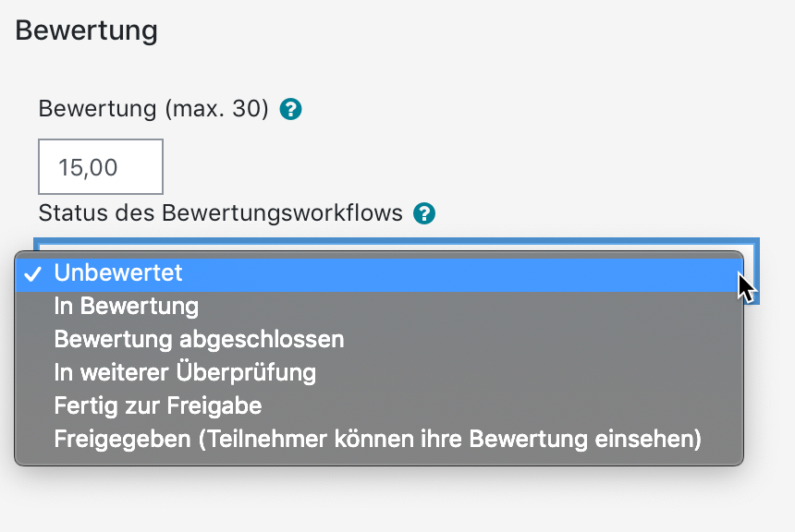The width and height of the screenshot is (795, 532).
Task: Click blank space right of the grade field
Action: pos(416,167)
